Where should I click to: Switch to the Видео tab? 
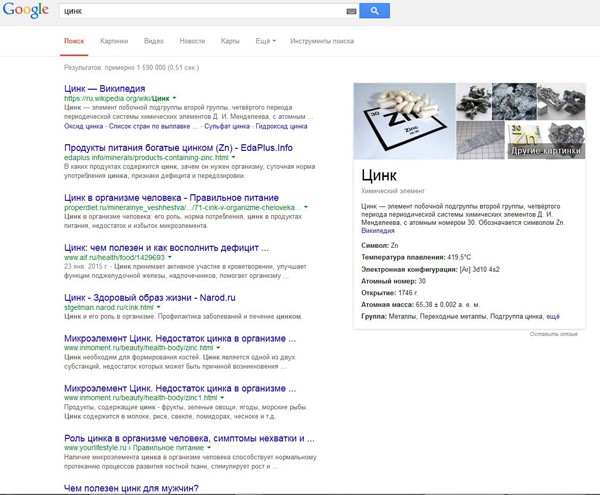[x=153, y=41]
